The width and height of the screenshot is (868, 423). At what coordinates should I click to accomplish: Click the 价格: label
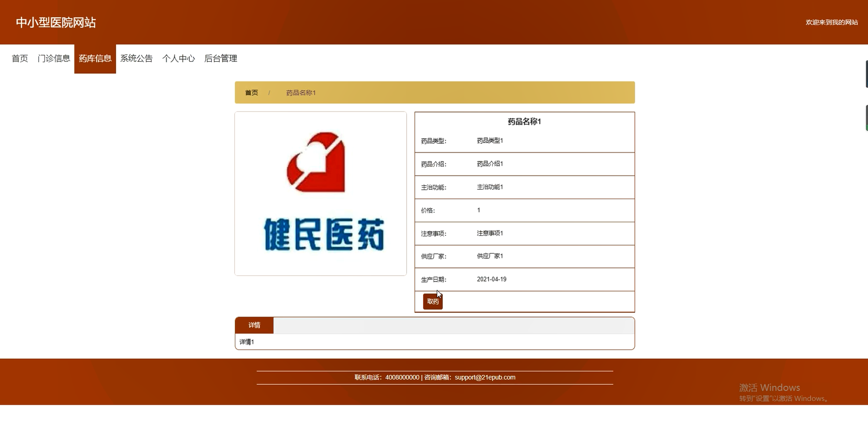428,211
